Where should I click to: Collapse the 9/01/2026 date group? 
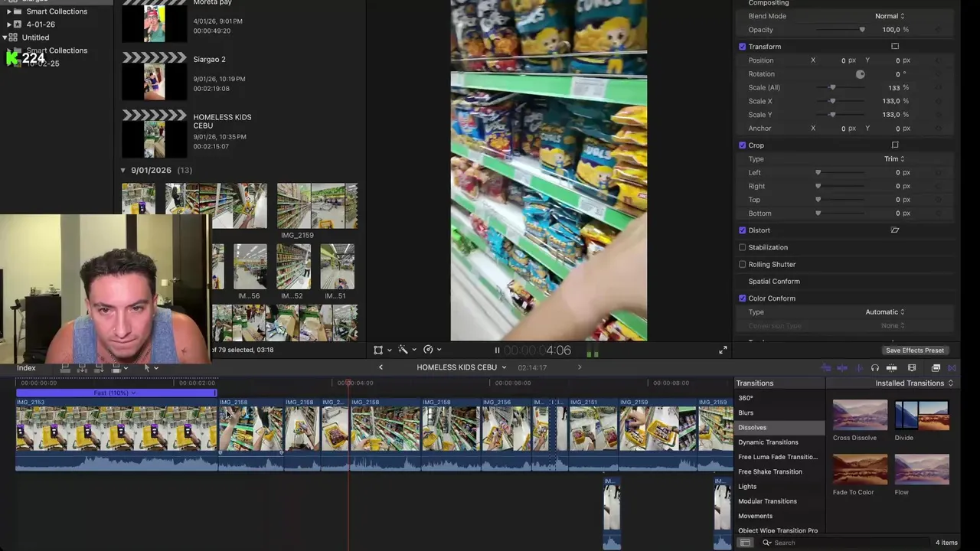(123, 170)
